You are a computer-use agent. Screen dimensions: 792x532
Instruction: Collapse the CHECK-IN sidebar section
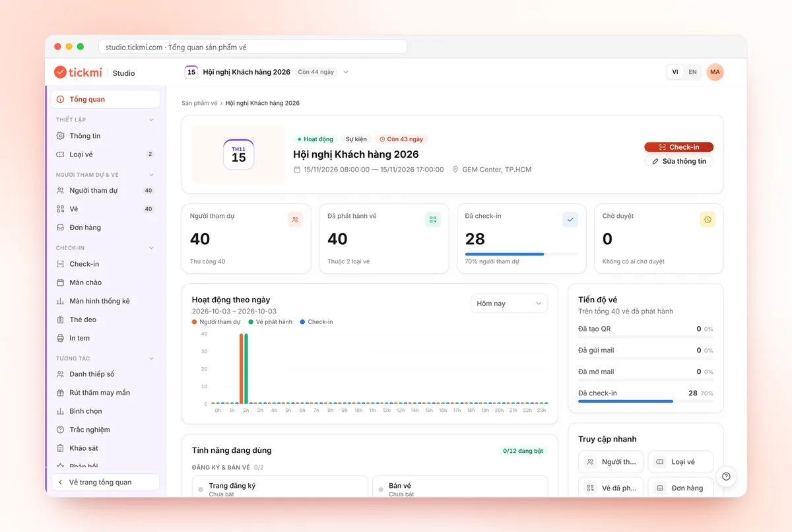click(151, 248)
